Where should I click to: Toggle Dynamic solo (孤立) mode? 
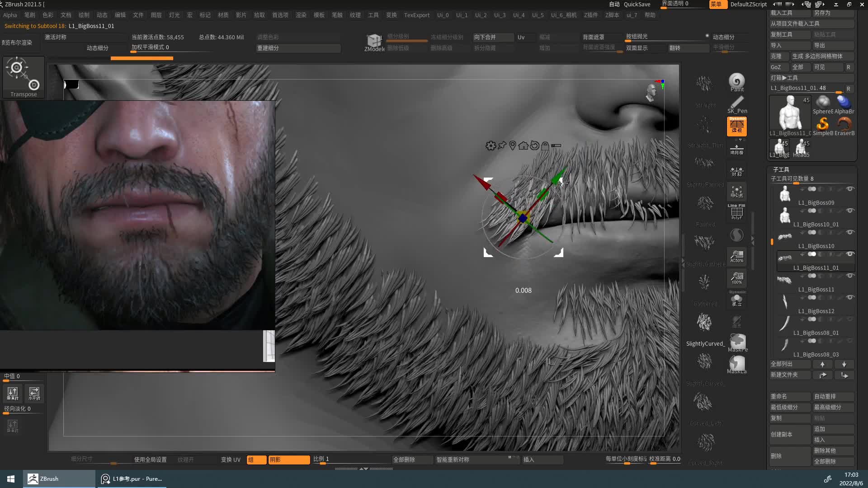tap(736, 299)
